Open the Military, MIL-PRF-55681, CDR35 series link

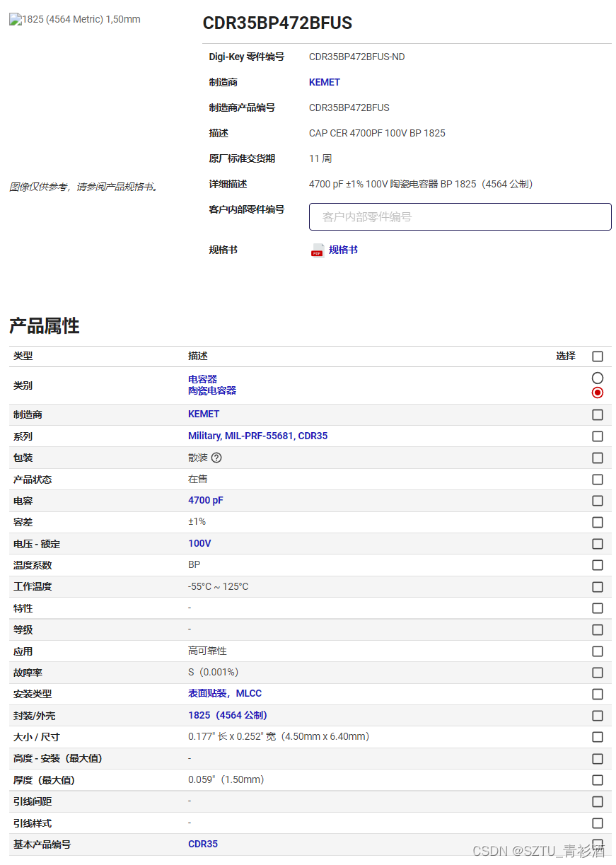[258, 436]
